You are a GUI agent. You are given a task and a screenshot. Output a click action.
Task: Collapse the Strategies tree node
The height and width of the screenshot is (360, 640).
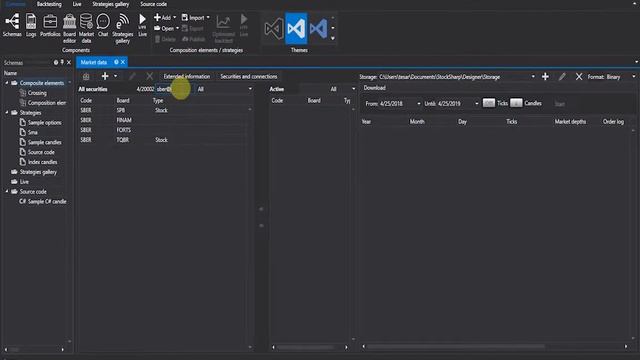click(x=7, y=113)
